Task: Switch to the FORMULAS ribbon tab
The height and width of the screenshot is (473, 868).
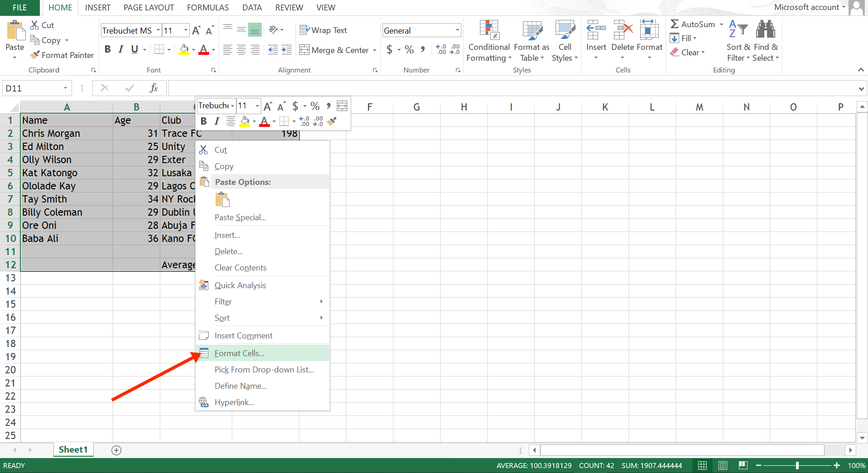Action: click(x=207, y=7)
